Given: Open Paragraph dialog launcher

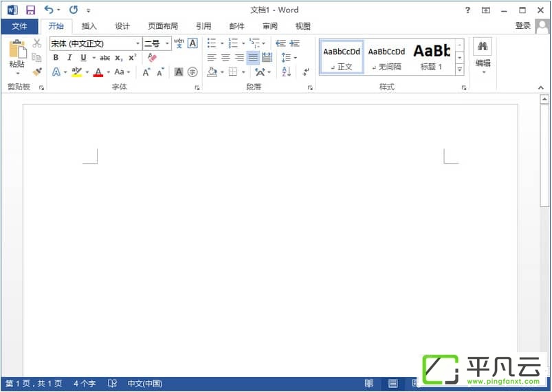Looking at the screenshot, I should pyautogui.click(x=310, y=88).
